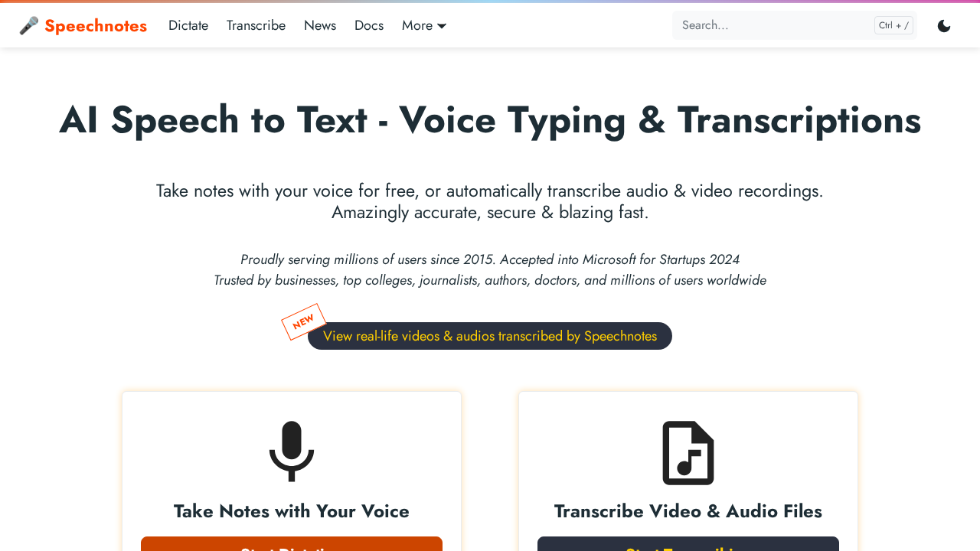The height and width of the screenshot is (551, 980).
Task: Select the microphone icon on the dictation card
Action: [x=291, y=450]
